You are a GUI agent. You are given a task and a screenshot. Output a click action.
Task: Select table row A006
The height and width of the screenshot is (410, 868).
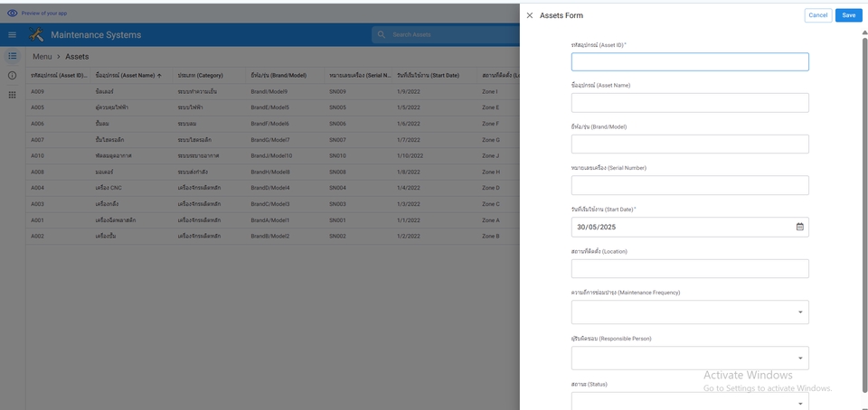pos(273,124)
